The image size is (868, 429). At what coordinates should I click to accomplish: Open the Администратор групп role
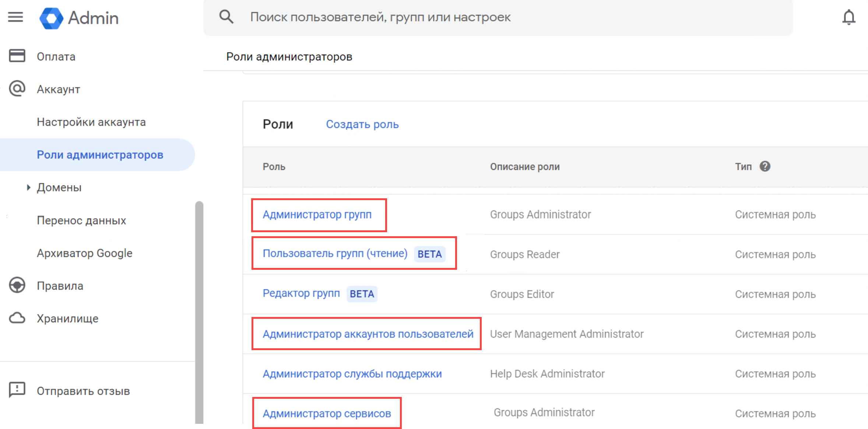click(x=317, y=214)
